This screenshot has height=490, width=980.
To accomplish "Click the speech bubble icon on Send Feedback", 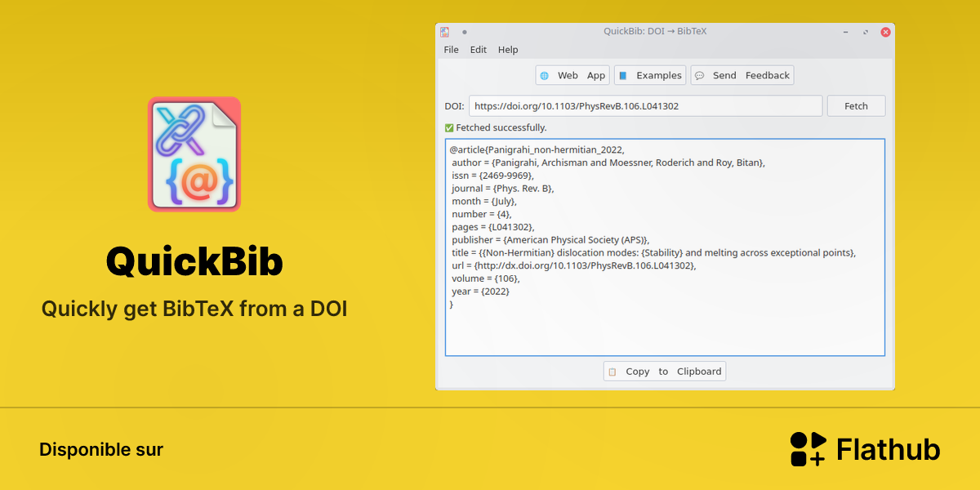I will point(700,75).
